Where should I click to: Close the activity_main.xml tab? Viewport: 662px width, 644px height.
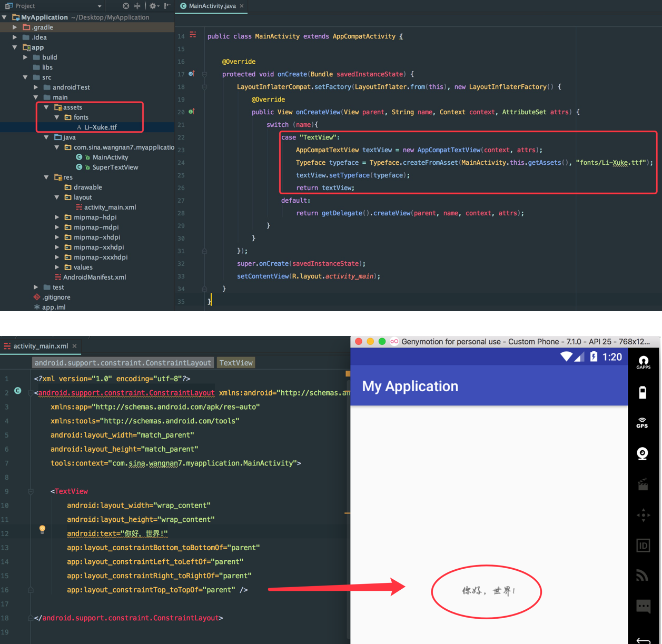[75, 346]
